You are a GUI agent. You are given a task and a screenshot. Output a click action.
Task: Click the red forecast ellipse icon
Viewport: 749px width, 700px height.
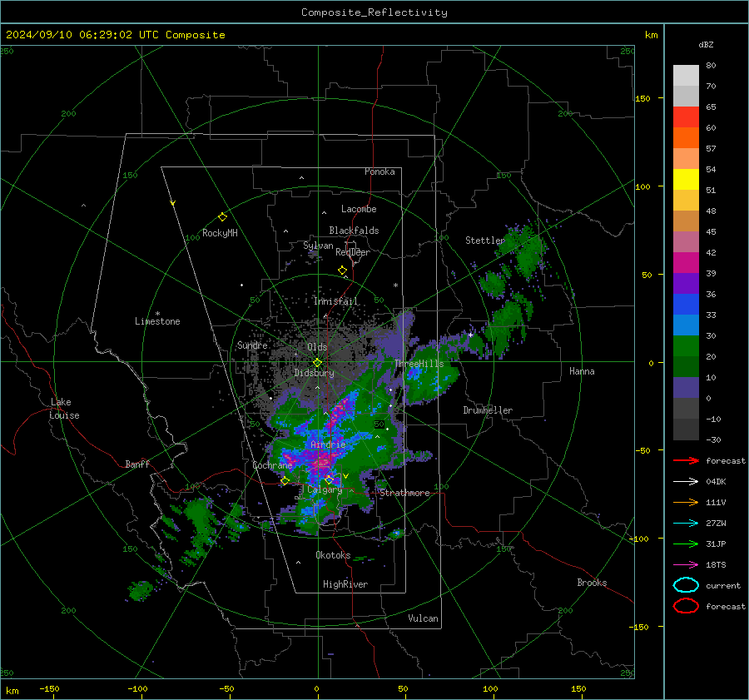[x=686, y=606]
